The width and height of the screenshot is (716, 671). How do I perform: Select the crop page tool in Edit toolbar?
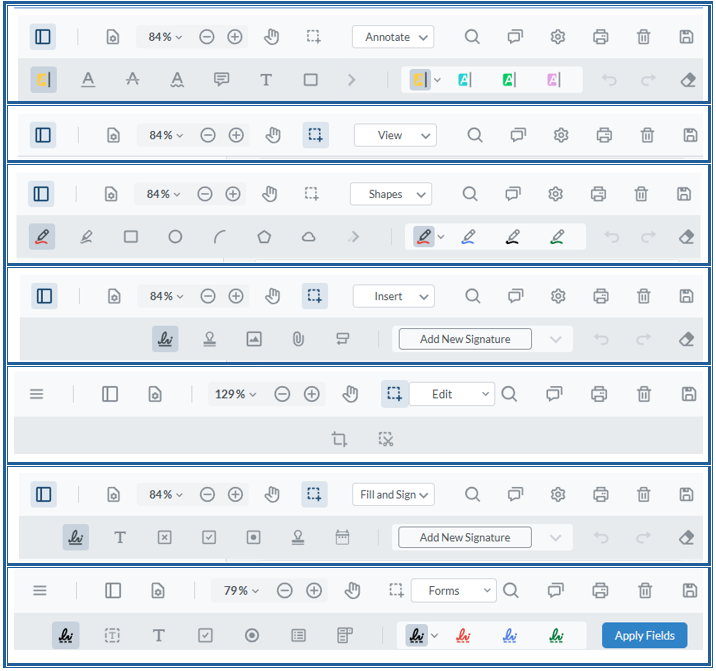tap(339, 439)
